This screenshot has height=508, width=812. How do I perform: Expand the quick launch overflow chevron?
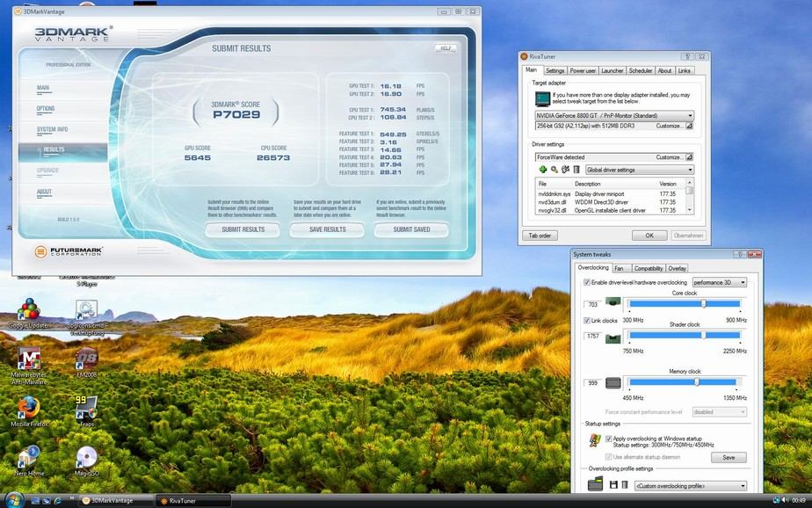tap(72, 499)
